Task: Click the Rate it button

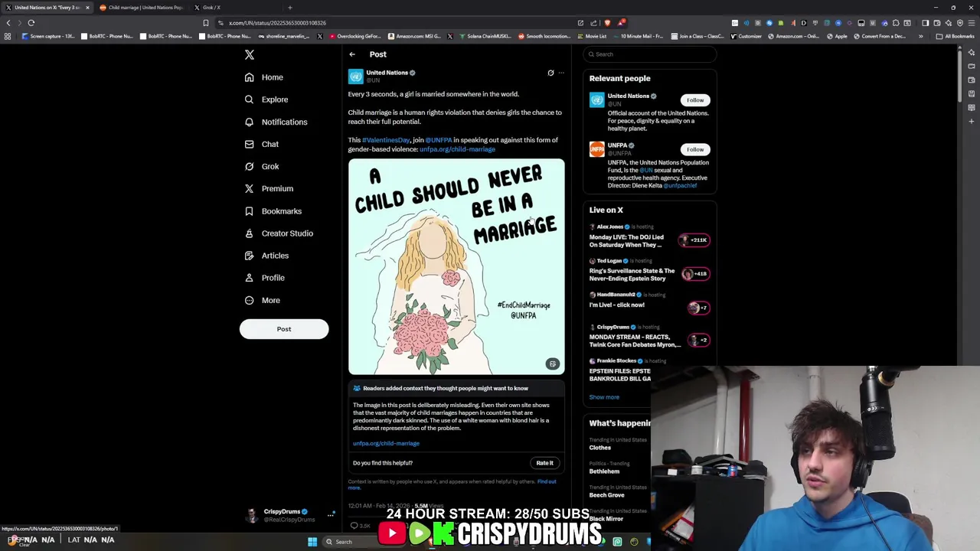Action: pyautogui.click(x=544, y=463)
